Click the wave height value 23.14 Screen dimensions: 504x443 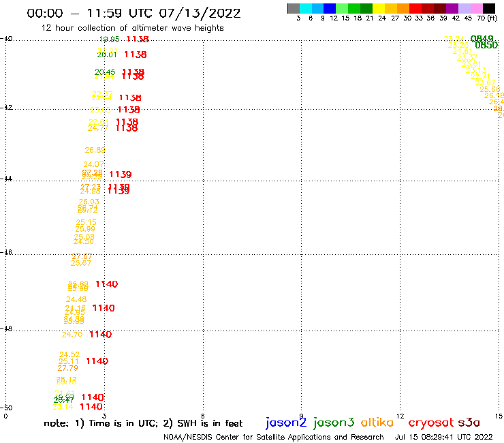(x=63, y=407)
